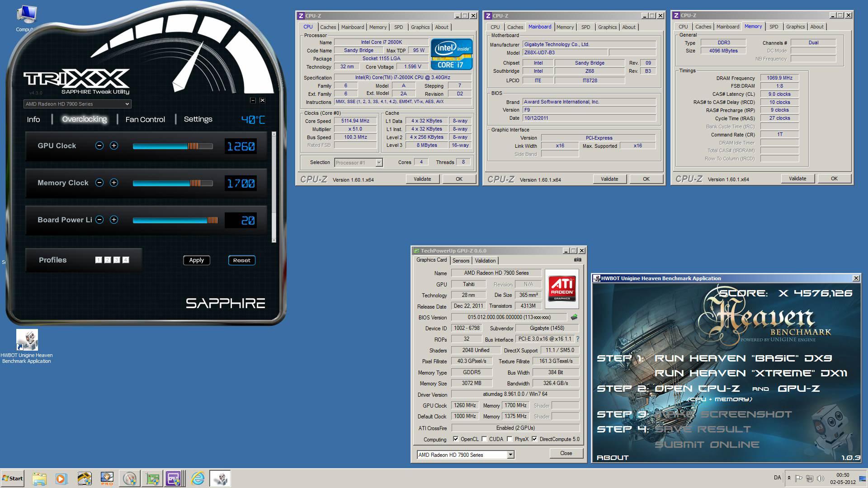Open the HWBOT Unigine Heaven desktop shortcut

pyautogui.click(x=27, y=346)
